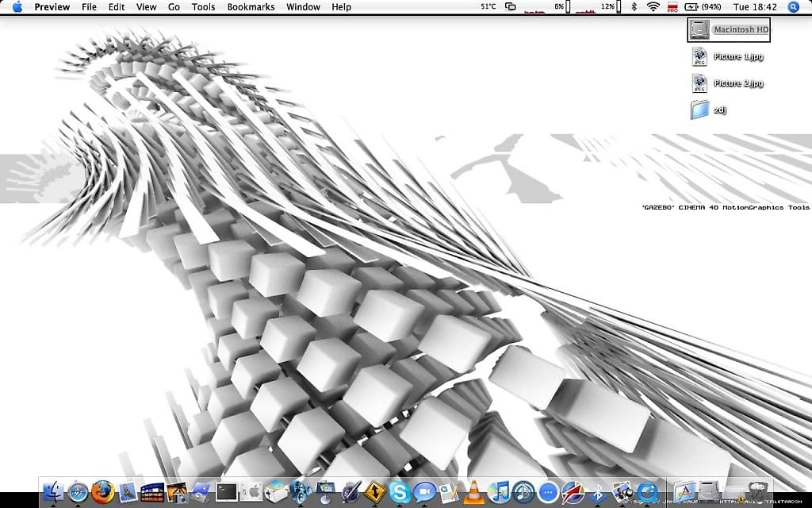Click the Wi-Fi status icon

(653, 6)
